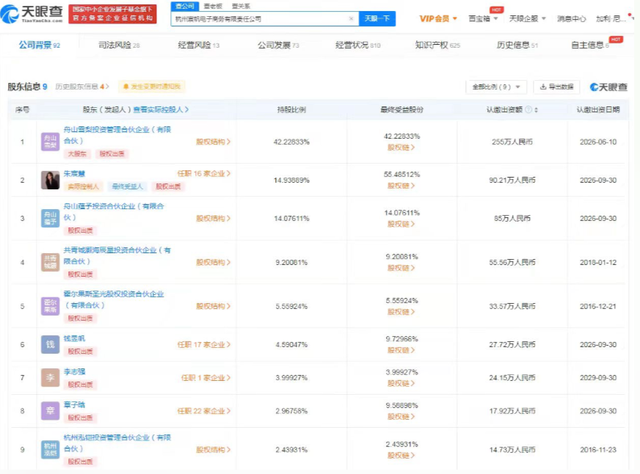The image size is (640, 474).
Task: Click the brown 共青城 avatar in row 4
Action: click(50, 262)
